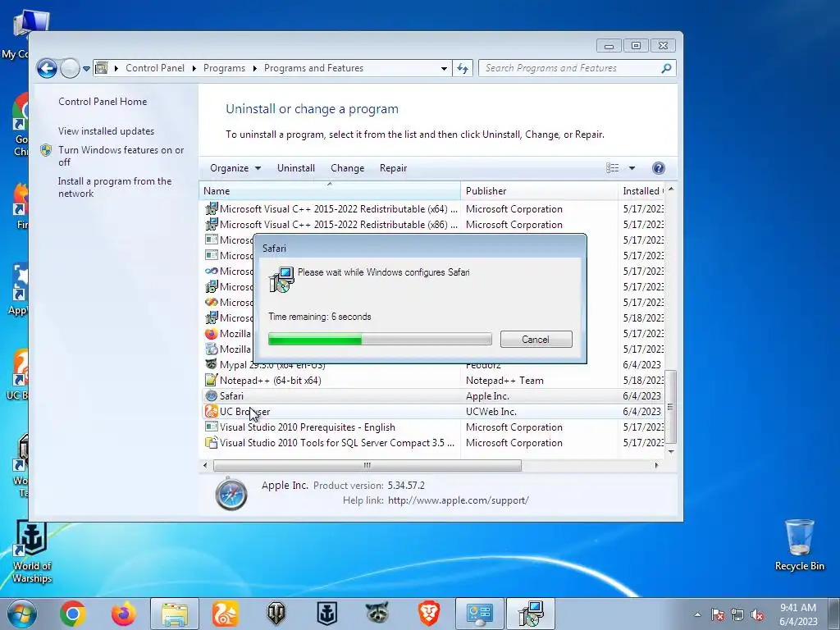840x630 pixels.
Task: Open the Organize menu
Action: point(235,168)
